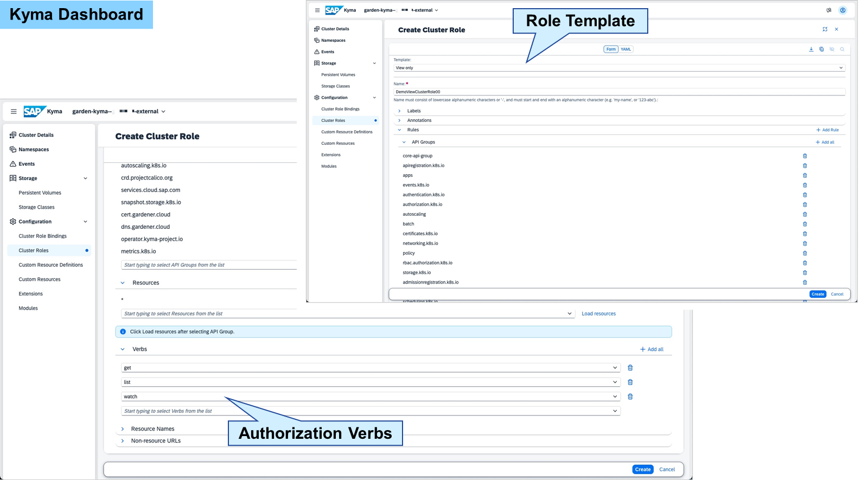Open the empty verbs selection dropdown arrow

(x=615, y=411)
